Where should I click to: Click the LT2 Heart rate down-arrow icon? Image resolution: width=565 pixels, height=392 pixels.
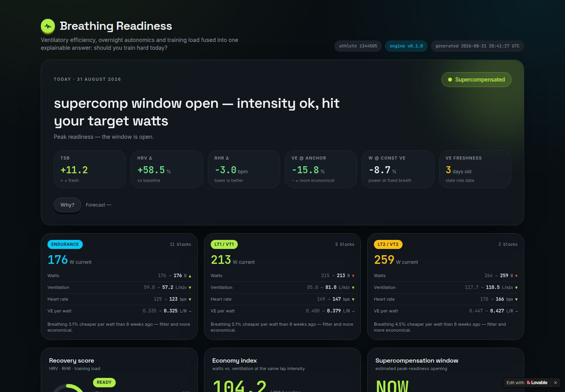(x=516, y=299)
